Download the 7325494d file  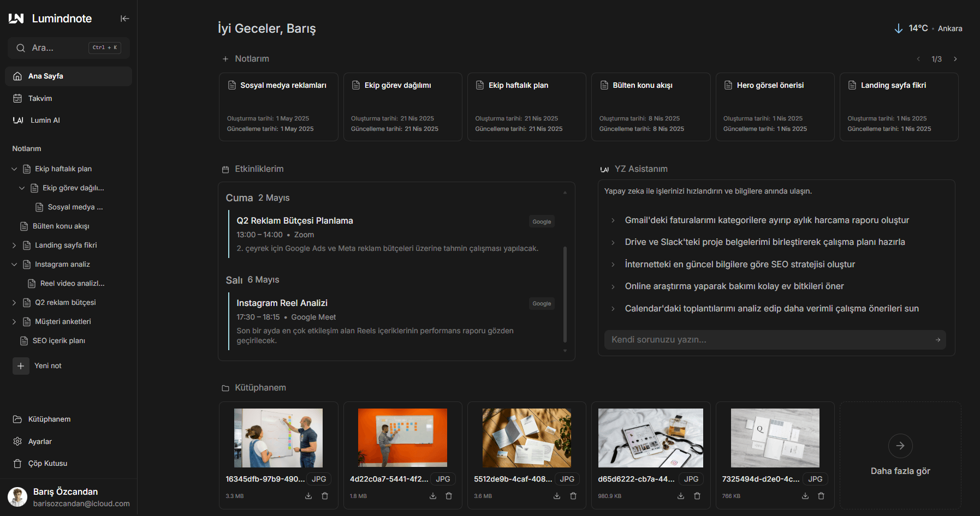click(x=805, y=496)
